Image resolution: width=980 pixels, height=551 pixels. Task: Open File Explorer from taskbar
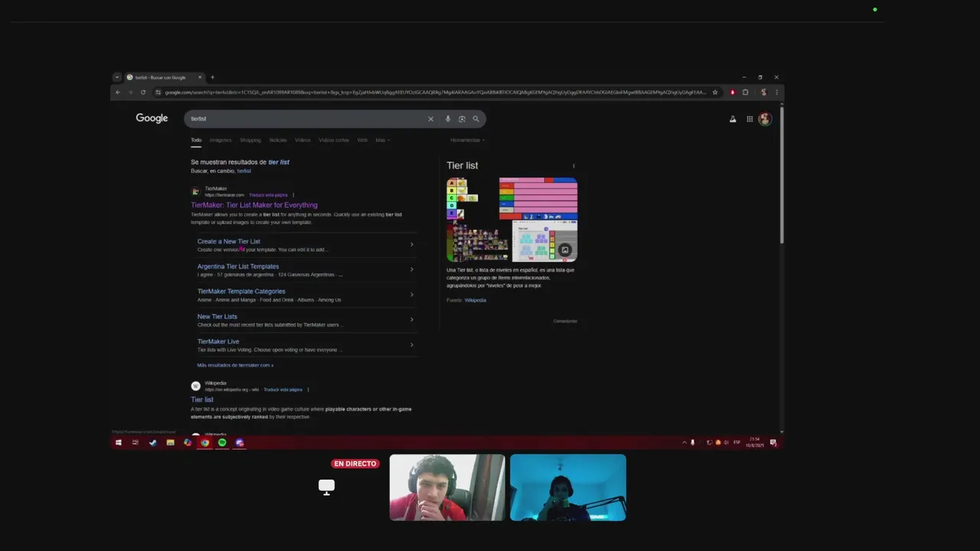tap(170, 442)
